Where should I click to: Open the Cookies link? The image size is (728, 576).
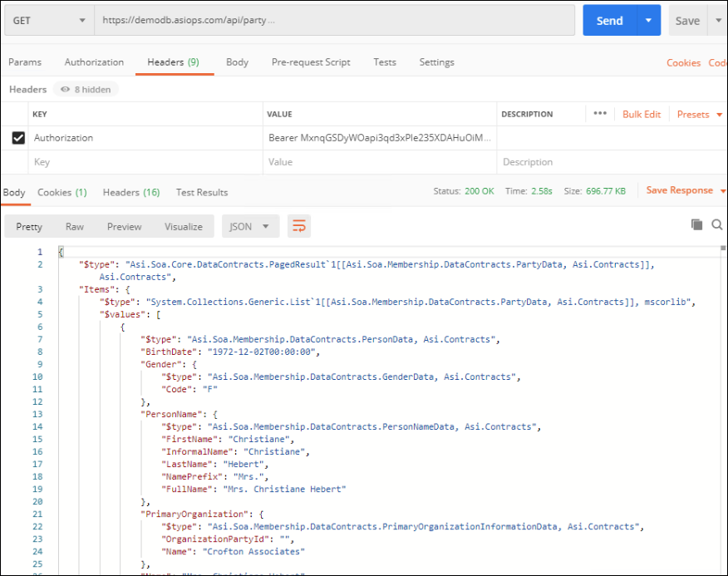pyautogui.click(x=683, y=63)
